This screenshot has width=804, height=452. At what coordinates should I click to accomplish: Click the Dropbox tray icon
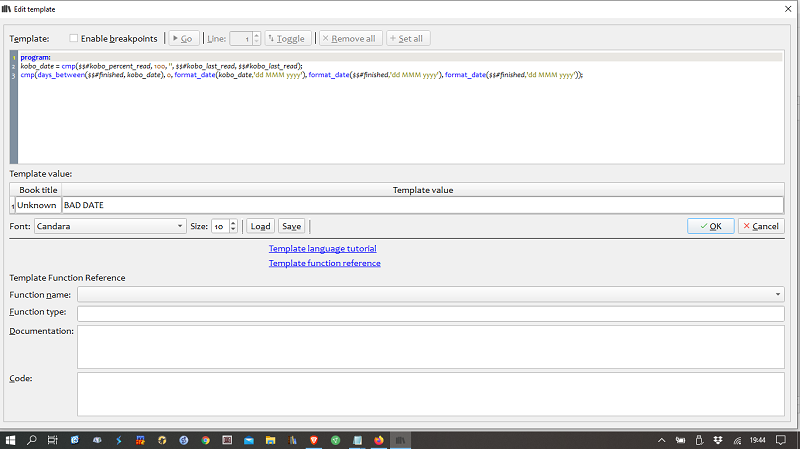(718, 440)
